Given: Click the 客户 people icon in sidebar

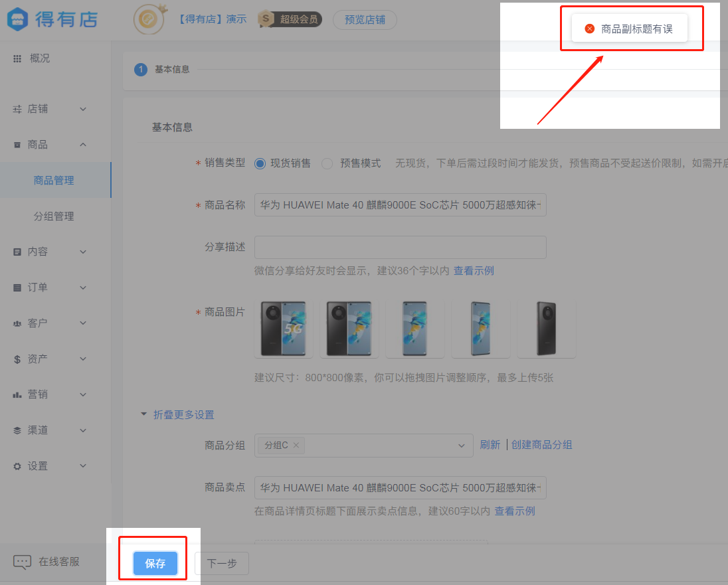Looking at the screenshot, I should (17, 323).
